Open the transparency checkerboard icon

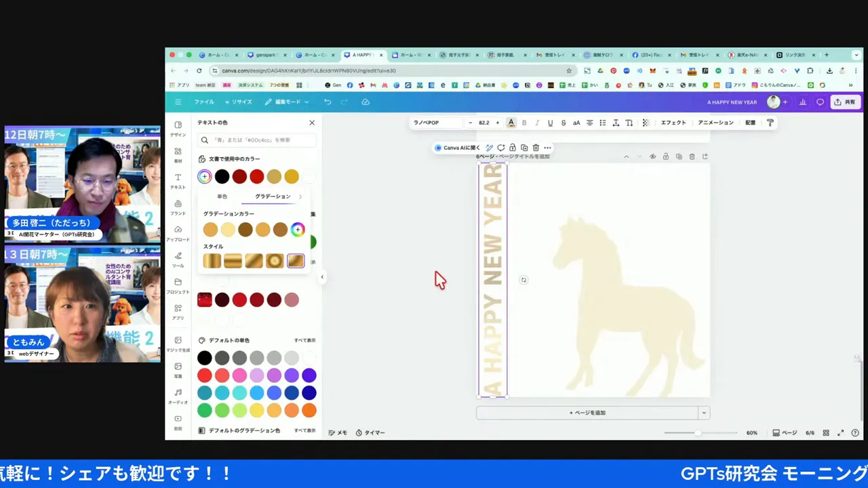(x=646, y=123)
